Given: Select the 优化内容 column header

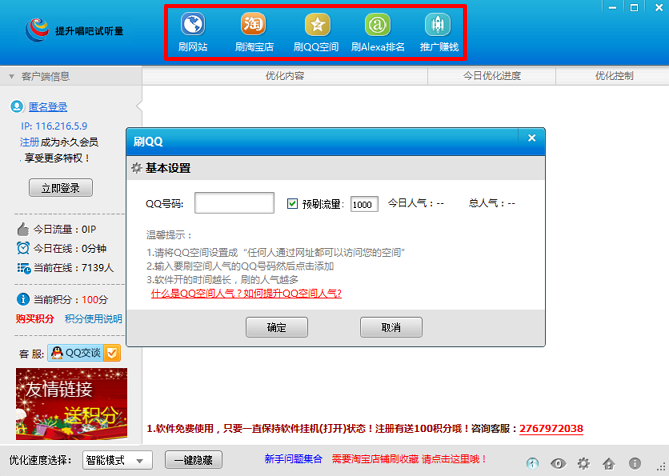Looking at the screenshot, I should click(x=285, y=76).
